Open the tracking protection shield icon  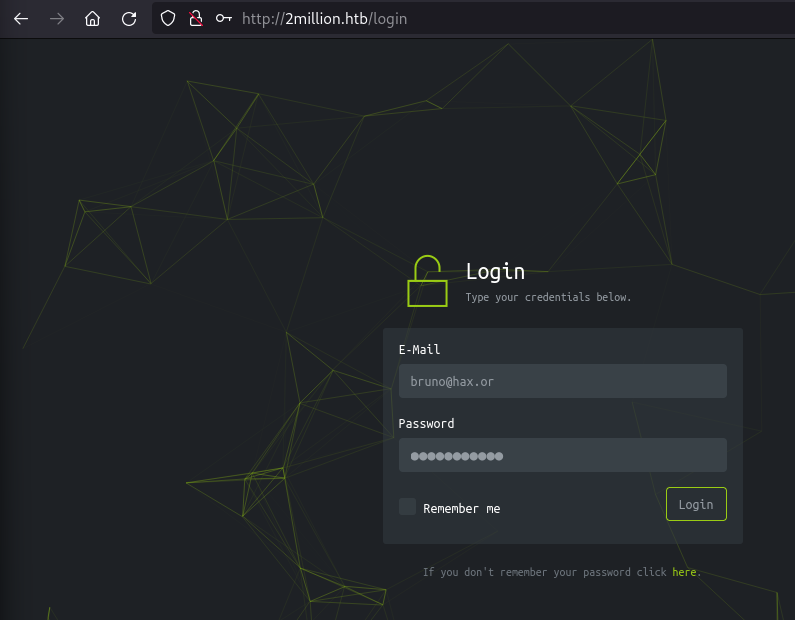(x=168, y=18)
